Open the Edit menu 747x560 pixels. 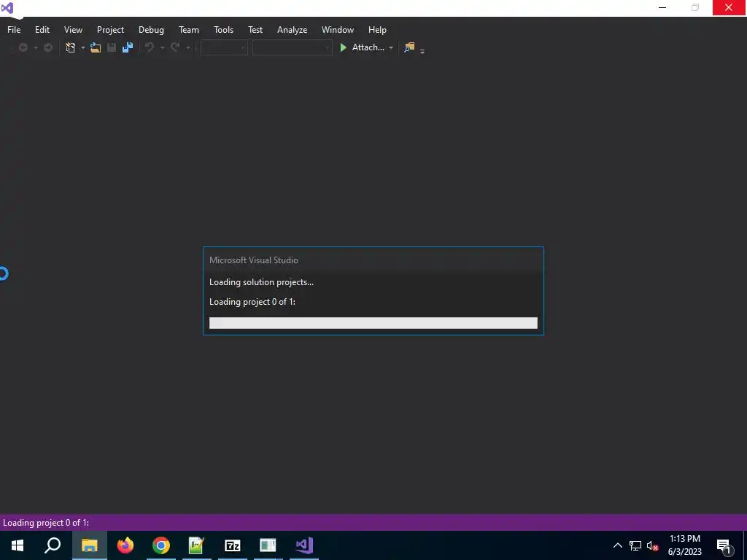(x=42, y=29)
